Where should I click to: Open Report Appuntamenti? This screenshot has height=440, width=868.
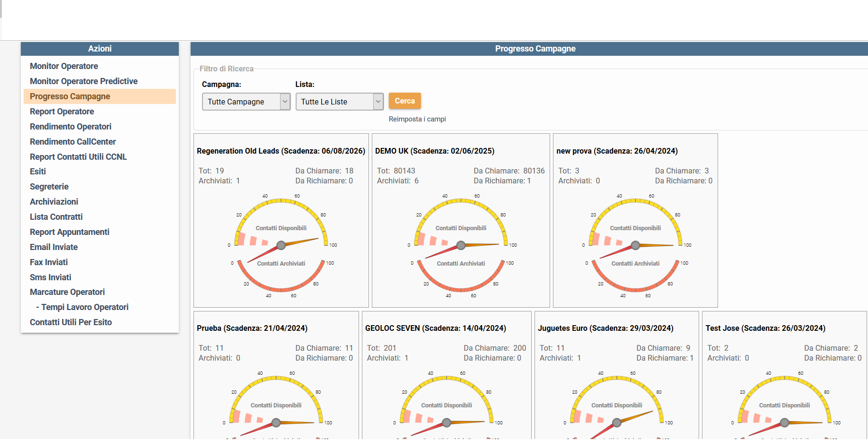click(x=70, y=232)
